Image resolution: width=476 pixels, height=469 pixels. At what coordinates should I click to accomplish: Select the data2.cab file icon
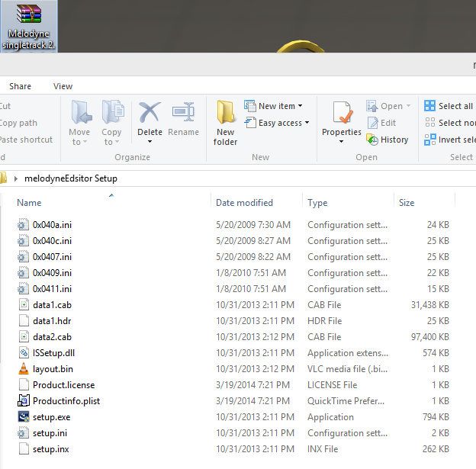pos(24,336)
